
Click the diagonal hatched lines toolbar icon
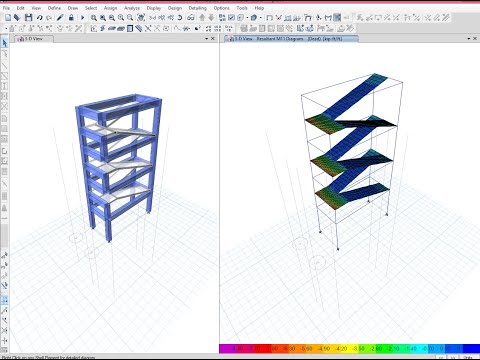[x=139, y=29]
